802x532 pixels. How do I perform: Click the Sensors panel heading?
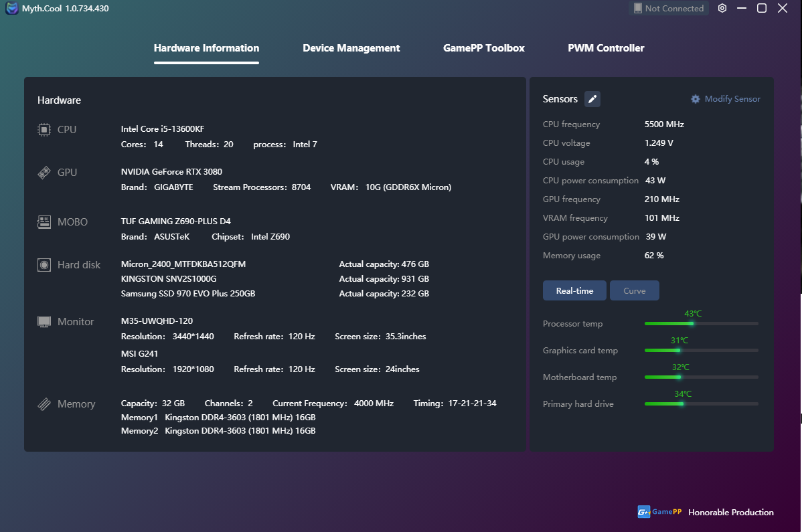560,99
